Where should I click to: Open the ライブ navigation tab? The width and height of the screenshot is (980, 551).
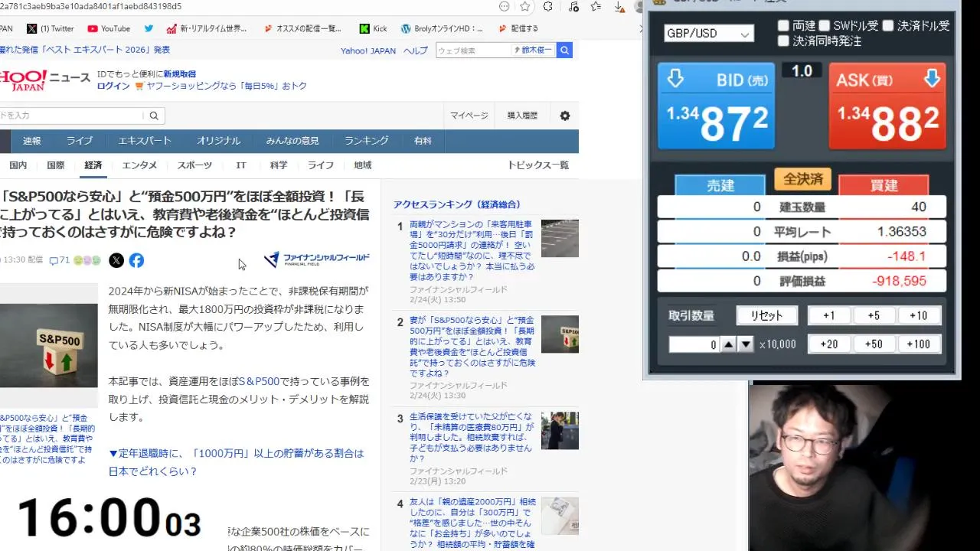[79, 141]
